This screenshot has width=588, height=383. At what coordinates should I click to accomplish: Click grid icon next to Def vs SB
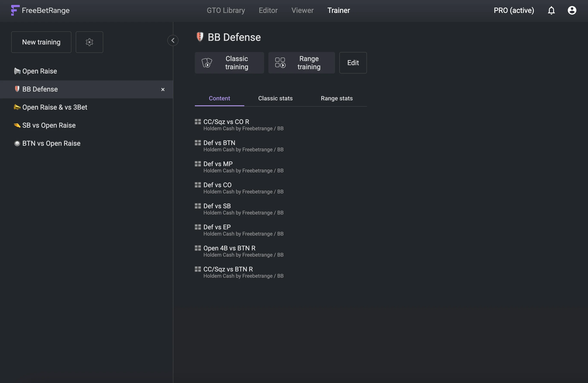point(198,206)
